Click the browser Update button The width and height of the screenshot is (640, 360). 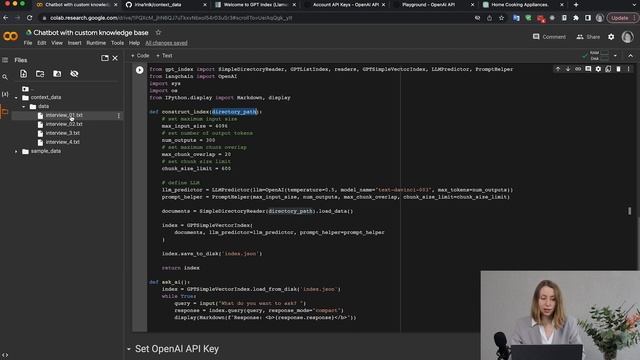[x=622, y=18]
